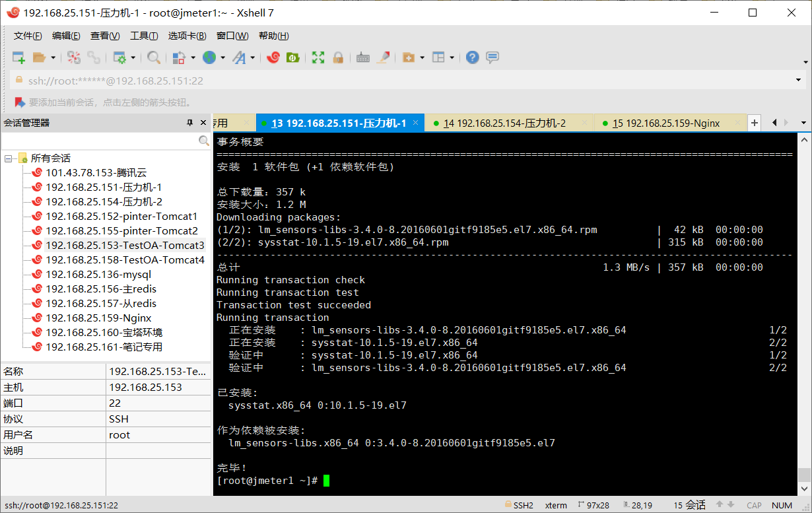Click the Find magnifier icon in toolbar
Viewport: 812px width, 513px height.
coord(154,57)
